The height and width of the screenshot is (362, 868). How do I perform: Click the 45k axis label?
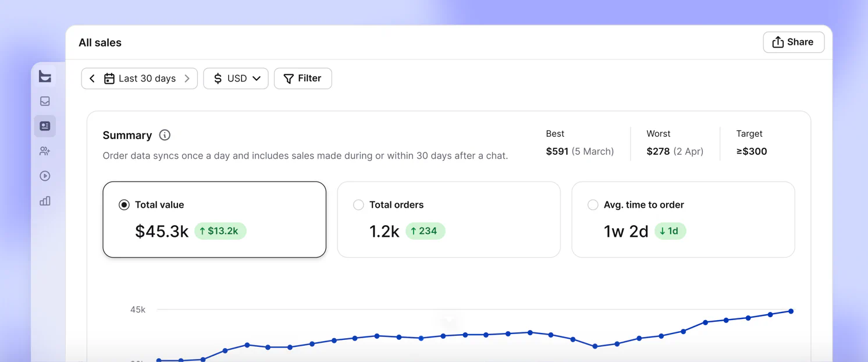coord(138,310)
